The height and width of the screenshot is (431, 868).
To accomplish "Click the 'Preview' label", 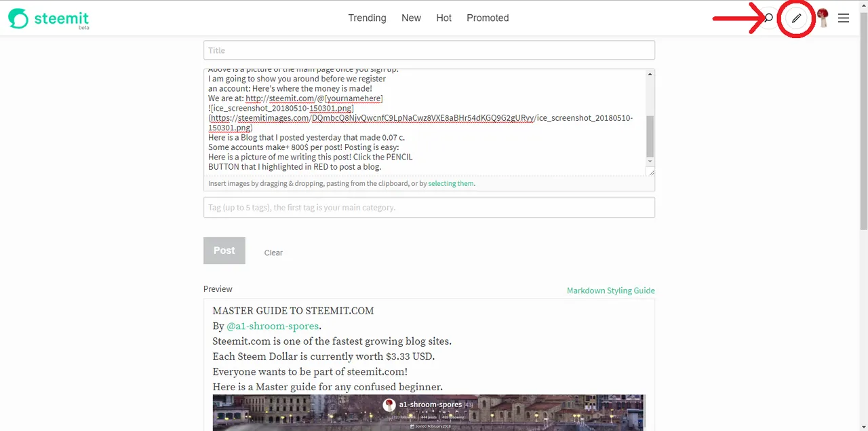I will pos(218,289).
